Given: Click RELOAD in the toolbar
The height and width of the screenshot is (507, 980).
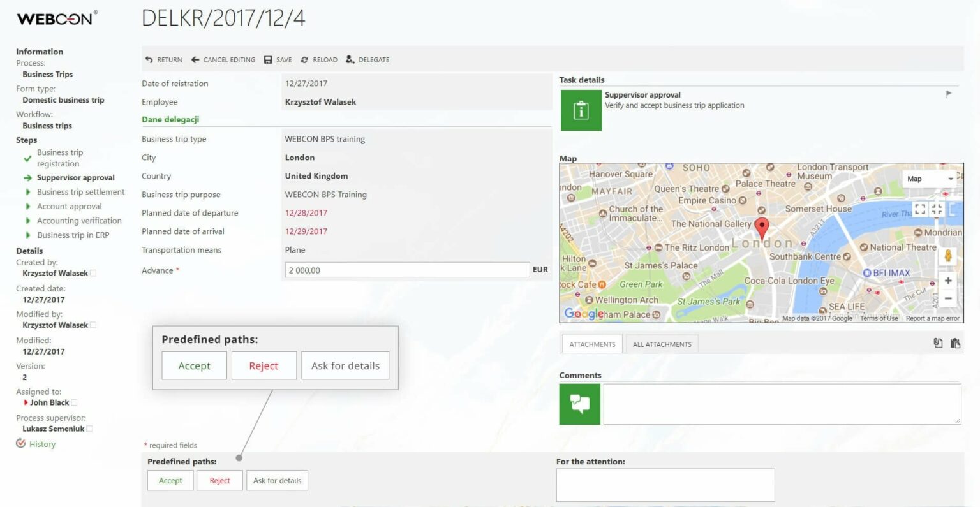Looking at the screenshot, I should 318,60.
